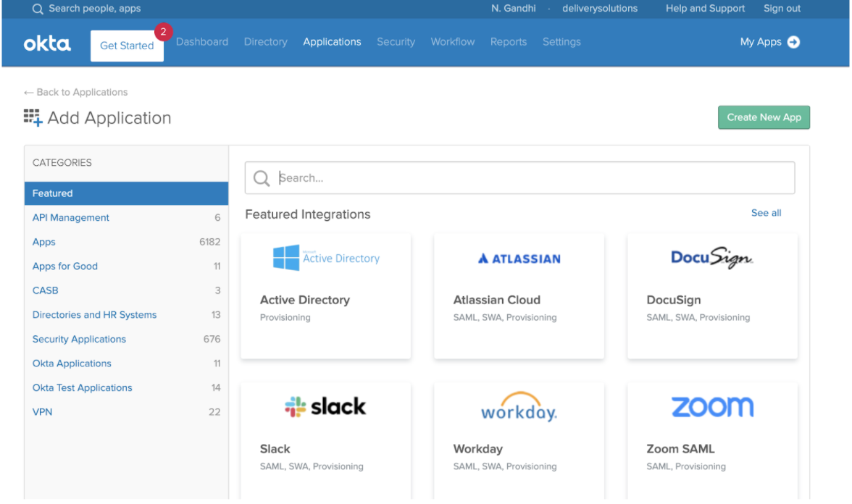Click See all featured integrations

click(x=767, y=213)
